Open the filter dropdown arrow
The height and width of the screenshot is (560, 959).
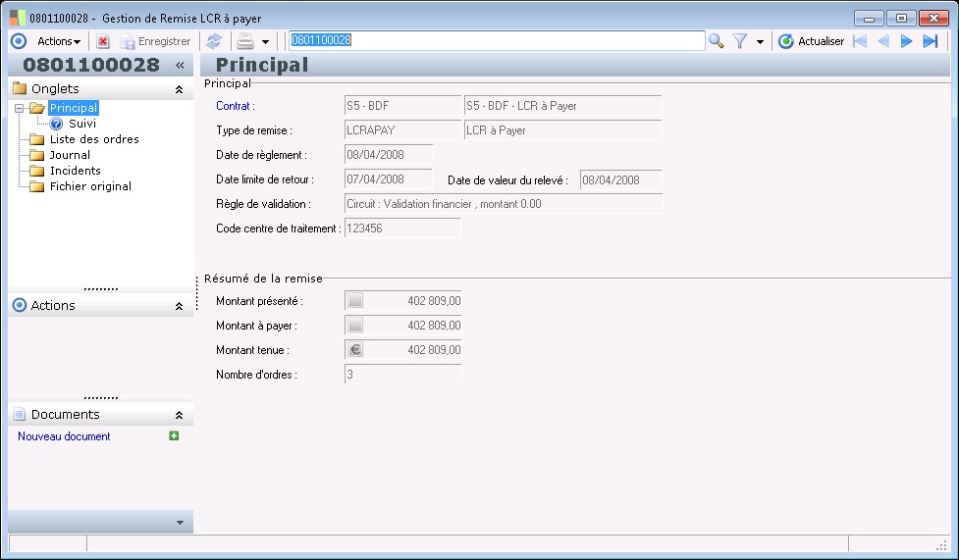pyautogui.click(x=760, y=41)
